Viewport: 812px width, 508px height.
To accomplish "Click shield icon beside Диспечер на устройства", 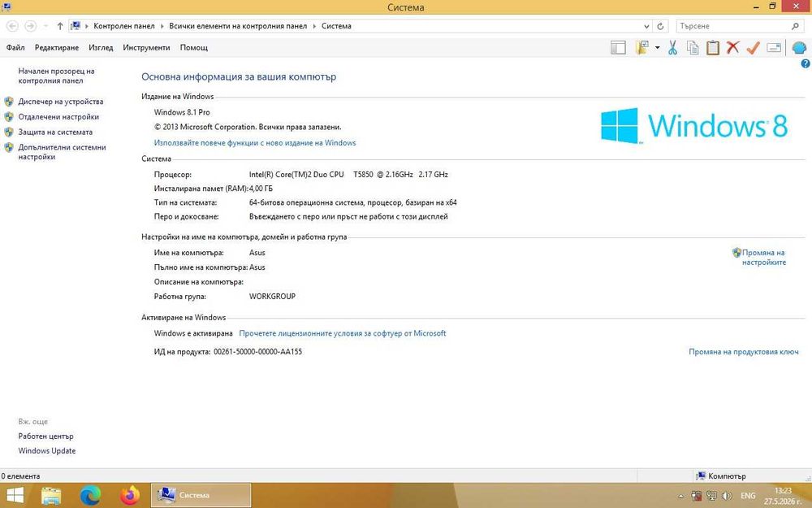I will (x=9, y=102).
